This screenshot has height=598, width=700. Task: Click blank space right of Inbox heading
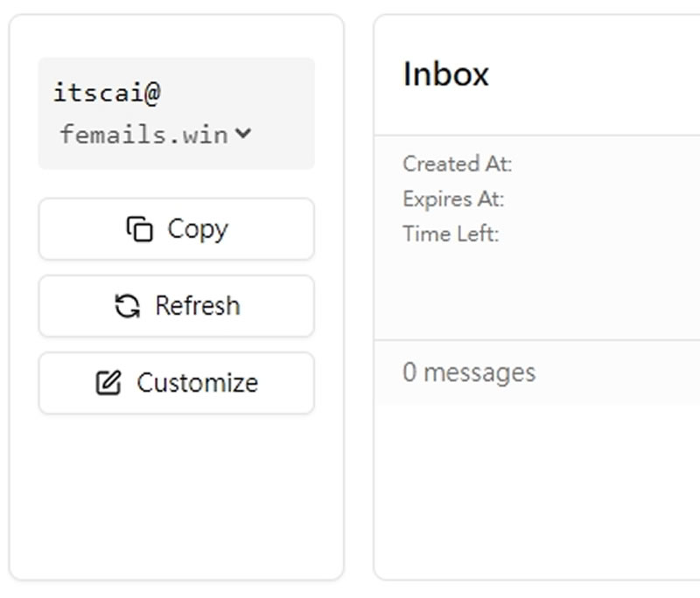(604, 74)
